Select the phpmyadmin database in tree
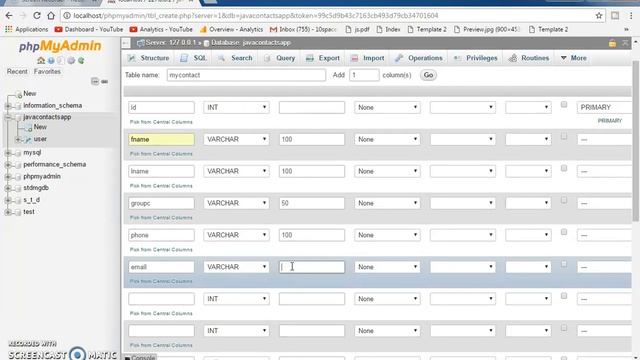 click(x=42, y=176)
